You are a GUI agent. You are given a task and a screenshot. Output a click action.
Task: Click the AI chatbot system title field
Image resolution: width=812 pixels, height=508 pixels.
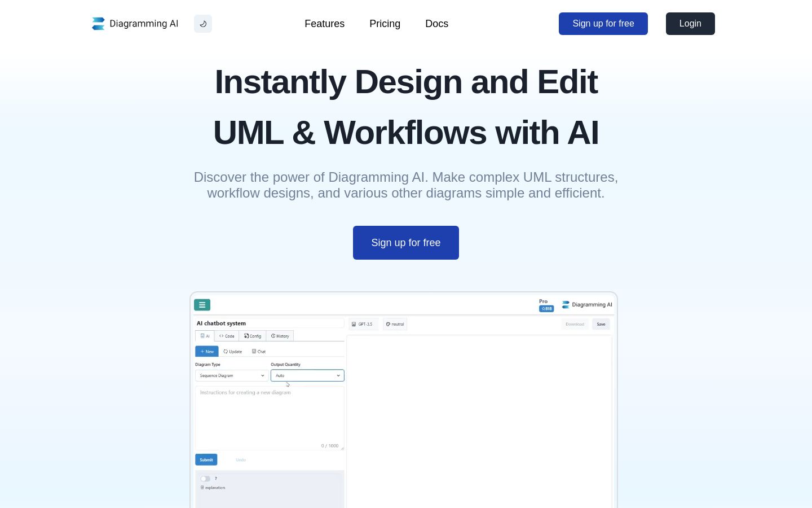click(270, 323)
